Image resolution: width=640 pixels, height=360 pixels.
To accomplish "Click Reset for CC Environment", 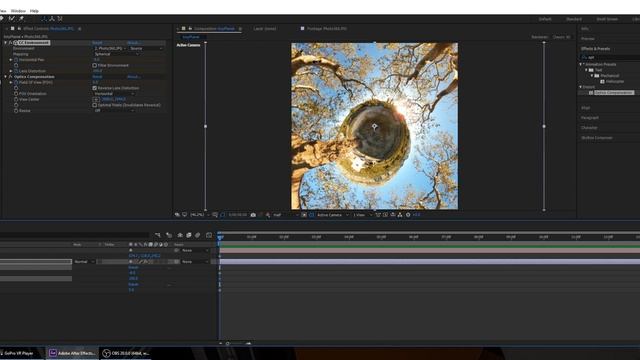I will pos(97,42).
